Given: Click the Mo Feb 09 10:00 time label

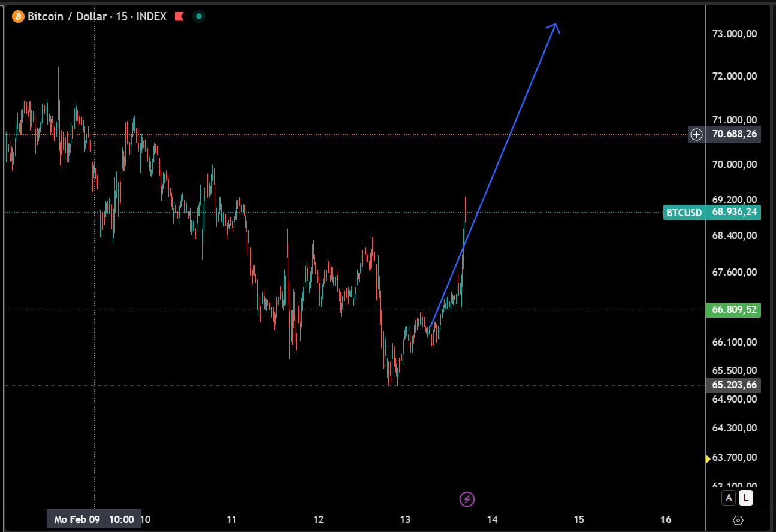Looking at the screenshot, I should 93,519.
